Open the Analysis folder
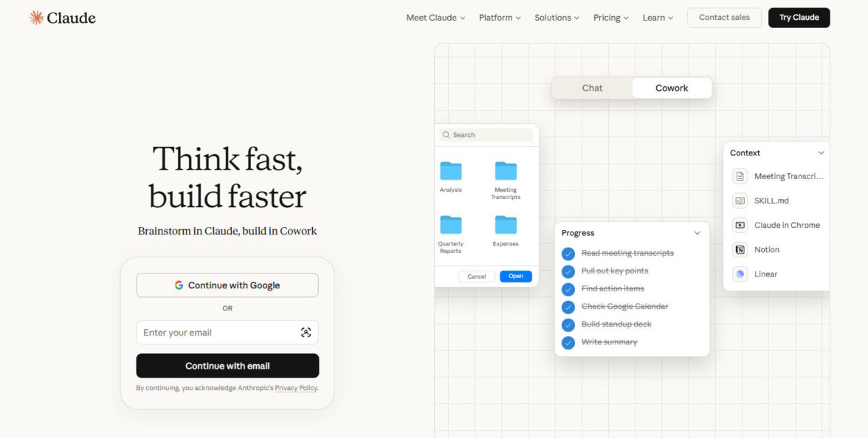 (x=450, y=171)
